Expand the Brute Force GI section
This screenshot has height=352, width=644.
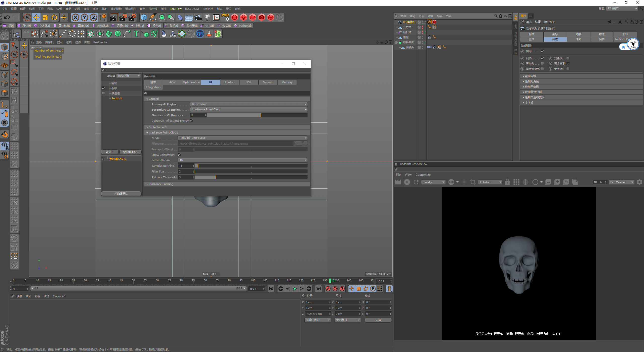pos(158,127)
